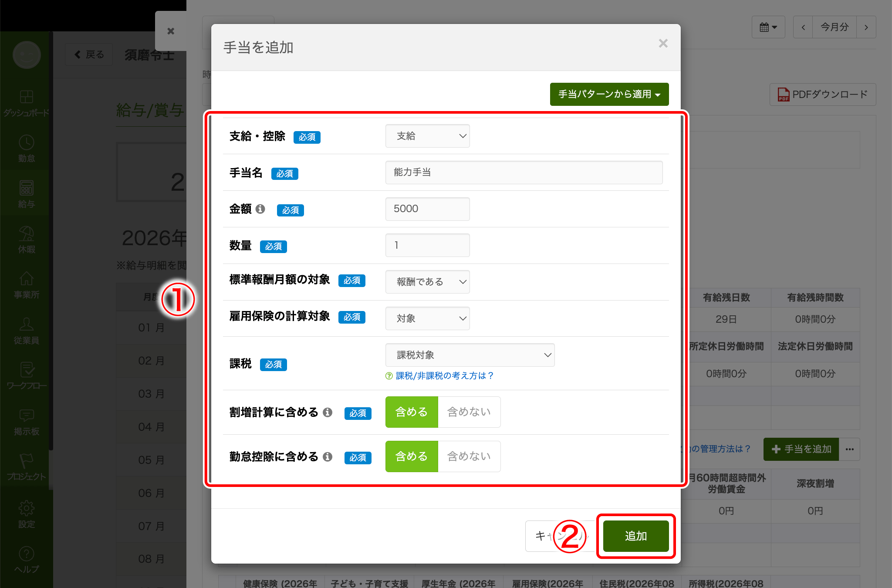Screen dimensions: 892x588
Task: Click the PDFダウンロード icon button
Action: pyautogui.click(x=823, y=95)
